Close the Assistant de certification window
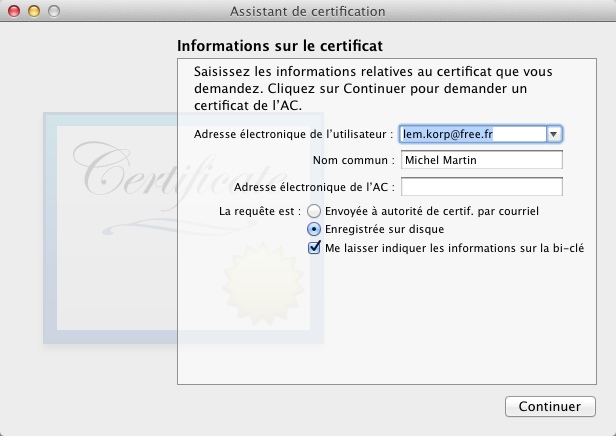 click(14, 11)
